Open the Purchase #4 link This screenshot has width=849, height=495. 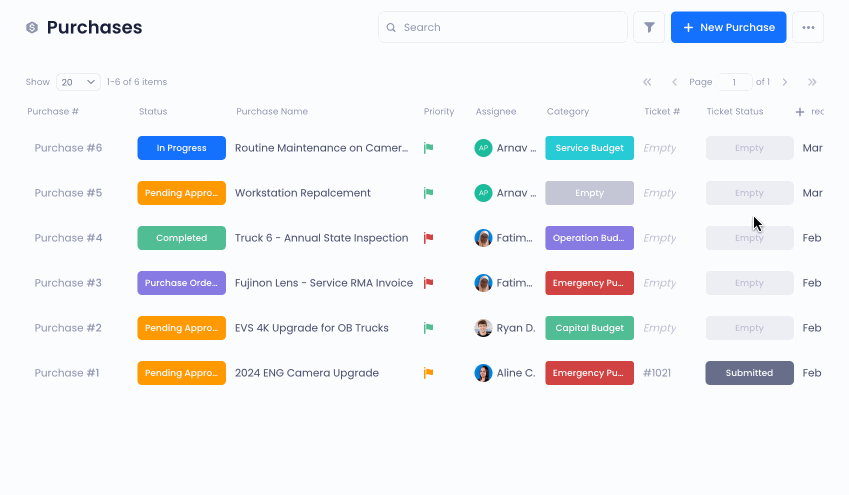[x=68, y=238]
